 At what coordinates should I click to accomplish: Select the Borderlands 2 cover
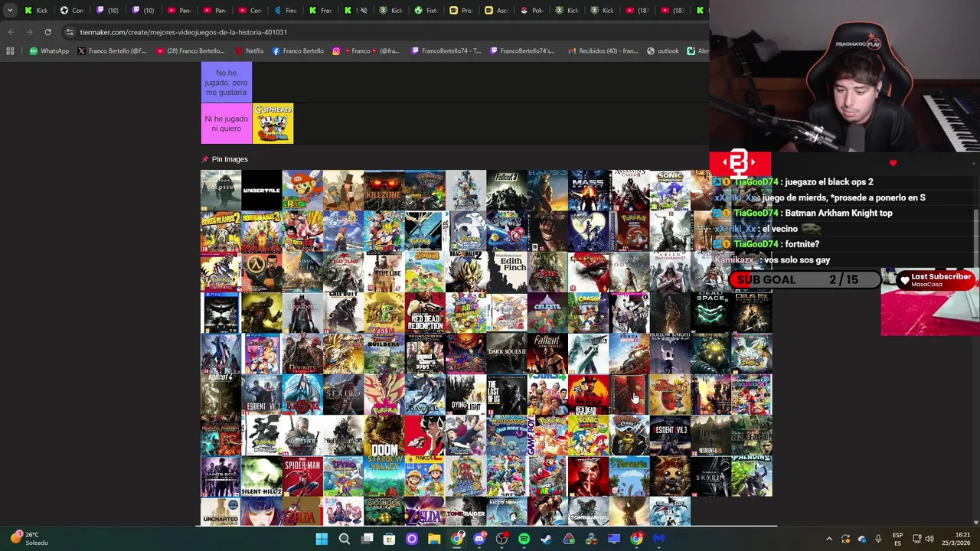coord(220,231)
